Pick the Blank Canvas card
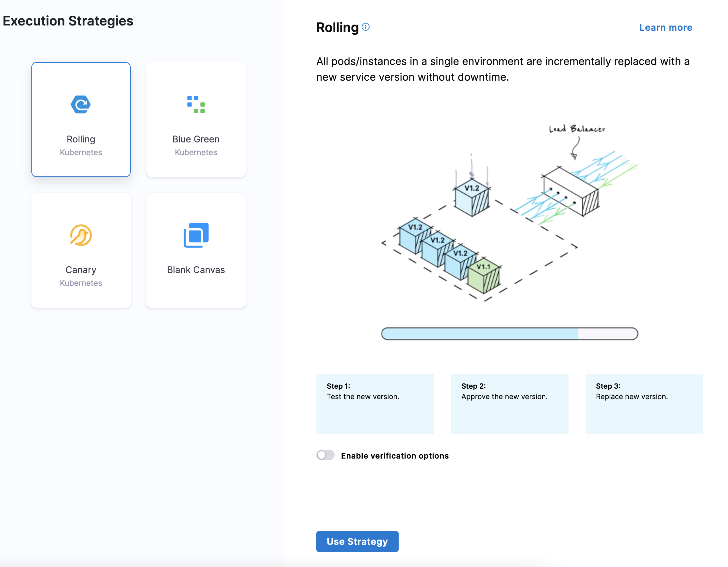This screenshot has width=728, height=567. 196,250
